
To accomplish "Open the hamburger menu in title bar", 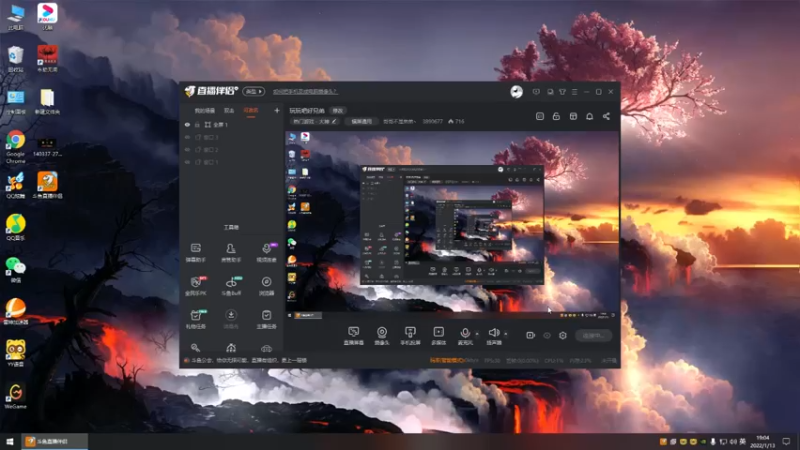I will pos(574,92).
